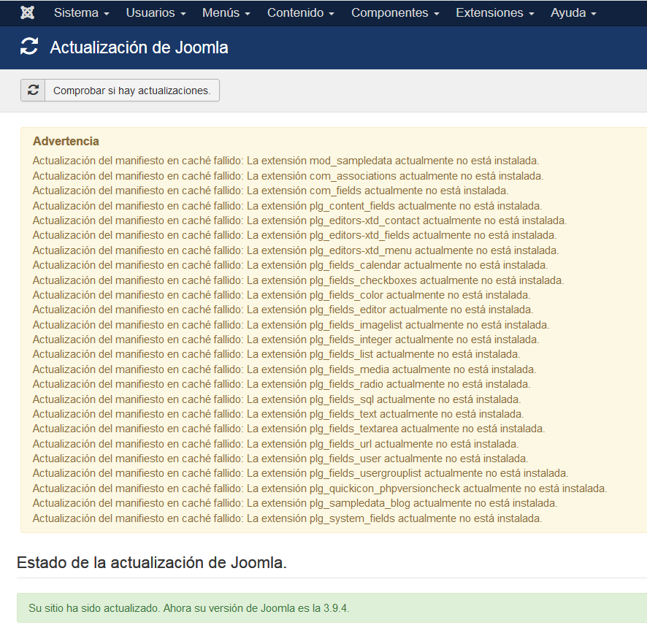The image size is (647, 644).
Task: Click the com_associations warning line
Action: coord(288,176)
